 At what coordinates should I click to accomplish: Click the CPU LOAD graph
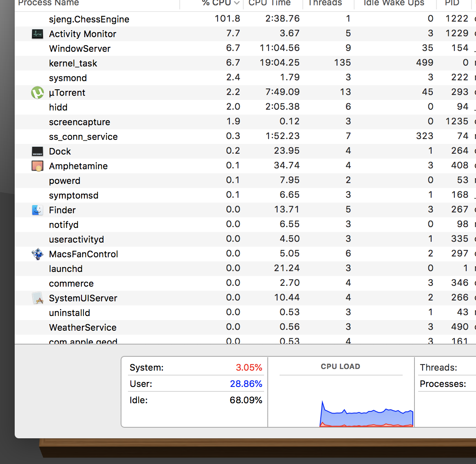click(366, 414)
